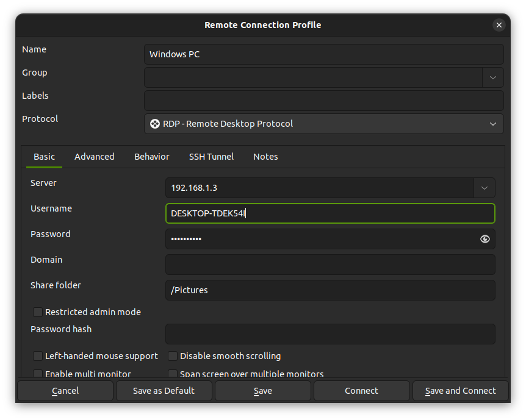526x420 pixels.
Task: Open the Group dropdown
Action: [x=493, y=77]
